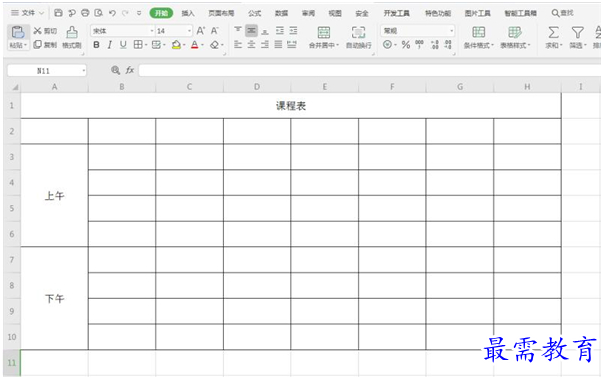This screenshot has width=605, height=381.
Task: Align text left
Action: tap(238, 45)
